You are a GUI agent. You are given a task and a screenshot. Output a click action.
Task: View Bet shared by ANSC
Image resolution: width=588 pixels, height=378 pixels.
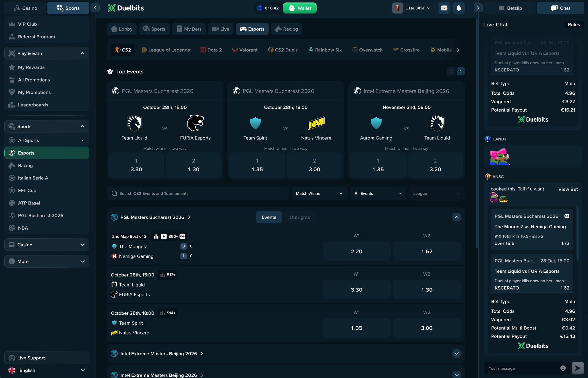[568, 189]
